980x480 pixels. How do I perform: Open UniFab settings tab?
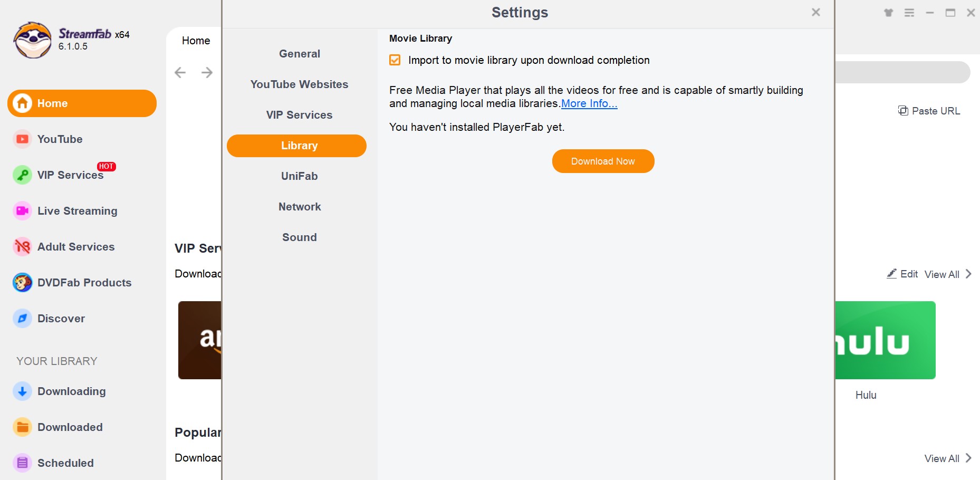[x=300, y=176]
